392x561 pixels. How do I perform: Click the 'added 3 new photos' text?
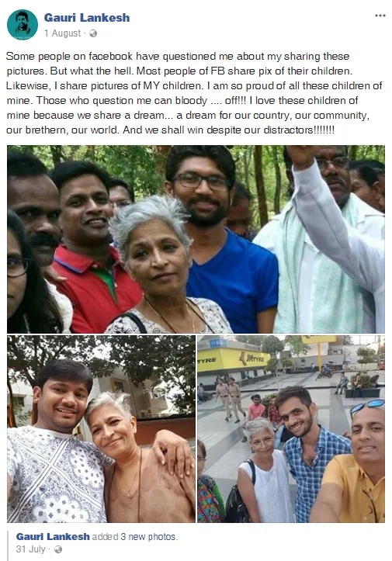[x=135, y=537]
